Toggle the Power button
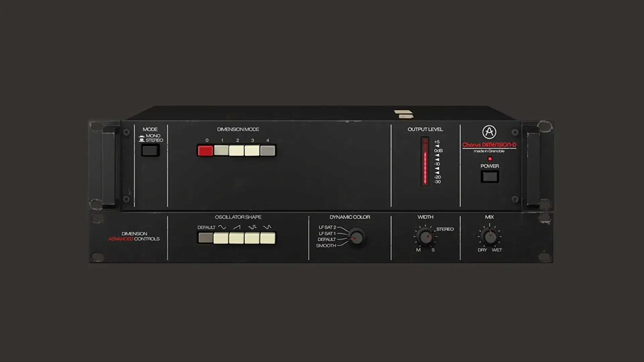This screenshot has height=362, width=644. [490, 177]
